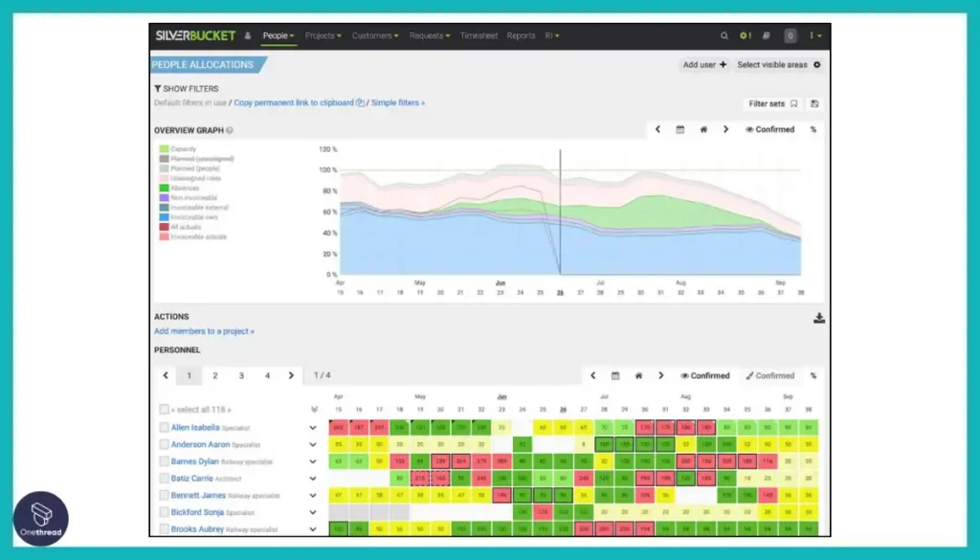980x560 pixels.
Task: Toggle Confirmed eye view in personnel toolbar
Action: pos(705,375)
